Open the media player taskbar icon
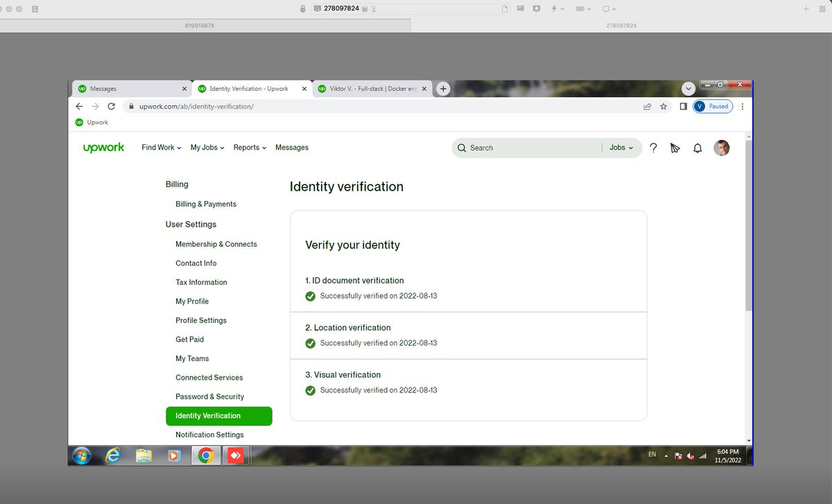The image size is (832, 504). click(x=174, y=455)
